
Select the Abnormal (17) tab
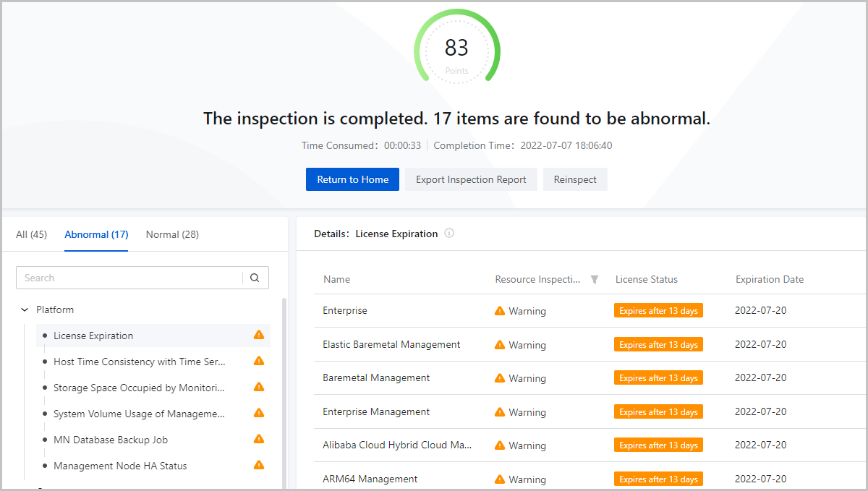point(96,234)
